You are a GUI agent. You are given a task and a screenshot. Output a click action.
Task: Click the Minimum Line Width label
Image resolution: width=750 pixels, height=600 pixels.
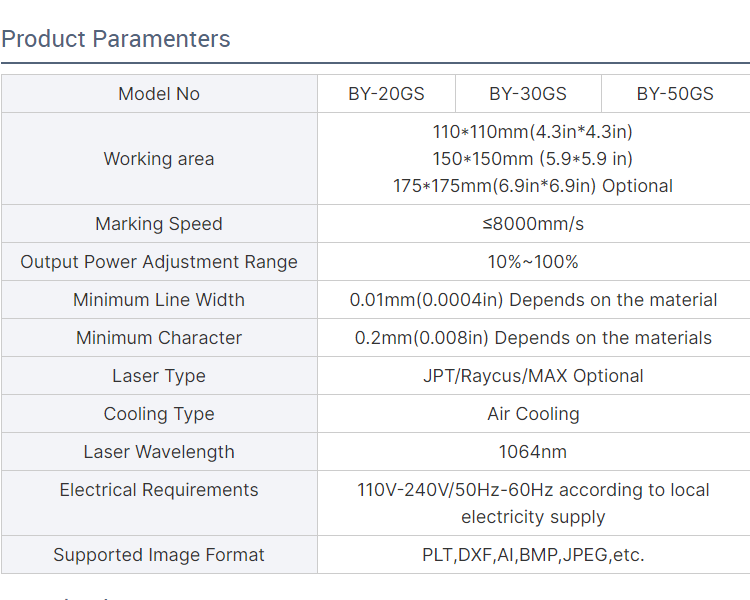point(159,300)
